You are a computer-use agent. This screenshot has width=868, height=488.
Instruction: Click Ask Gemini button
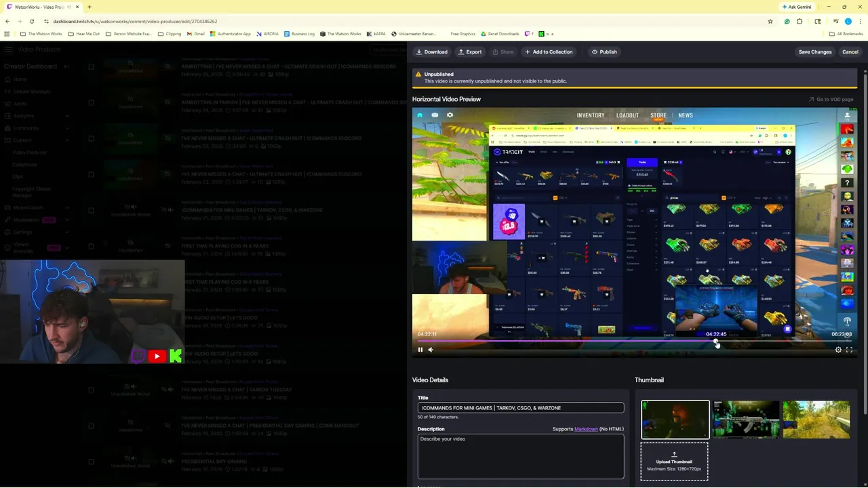tap(797, 7)
